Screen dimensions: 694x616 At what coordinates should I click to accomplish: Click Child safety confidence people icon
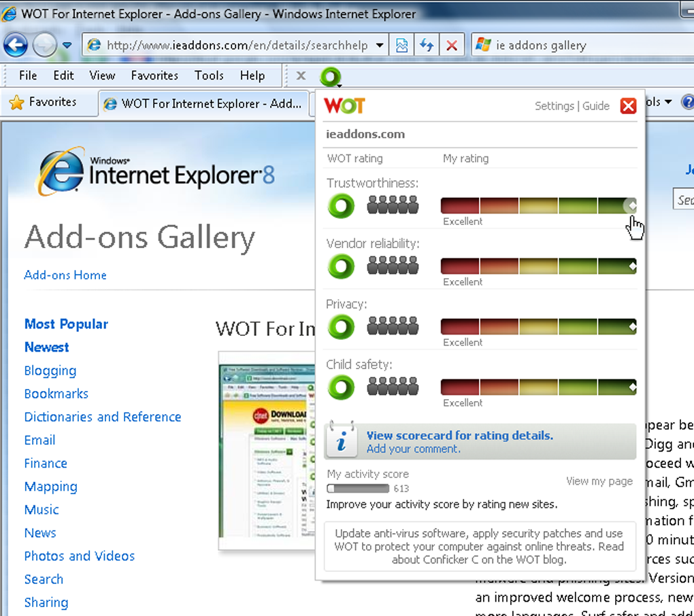pos(393,387)
